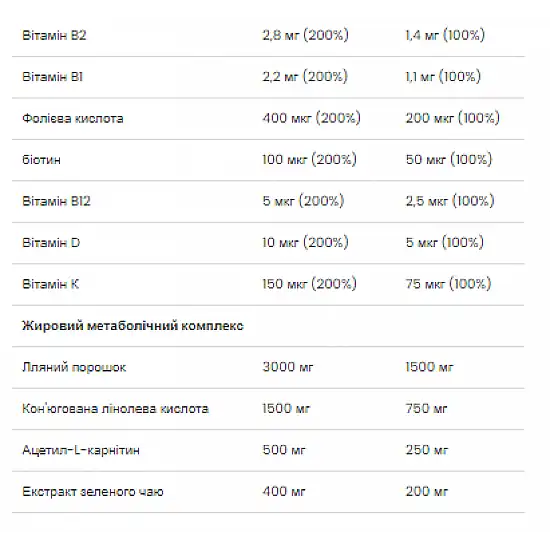Click the Лляний порошок row label
Viewport: 550px width, 550px height.
[74, 367]
